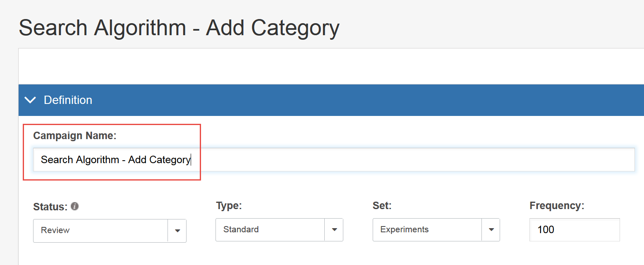Select the Experiments set combo box
The height and width of the screenshot is (265, 644).
(436, 230)
